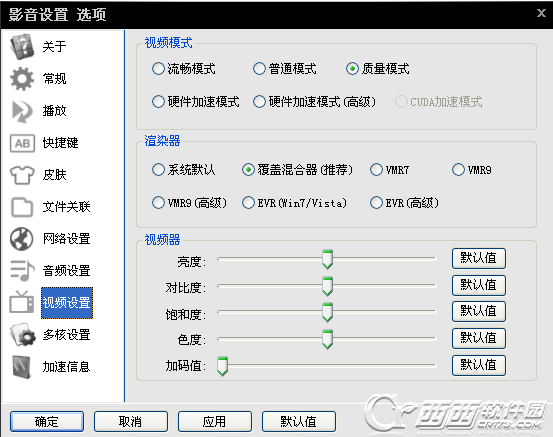553x437 pixels.
Task: Click the 加码值 slider handle
Action: (223, 366)
